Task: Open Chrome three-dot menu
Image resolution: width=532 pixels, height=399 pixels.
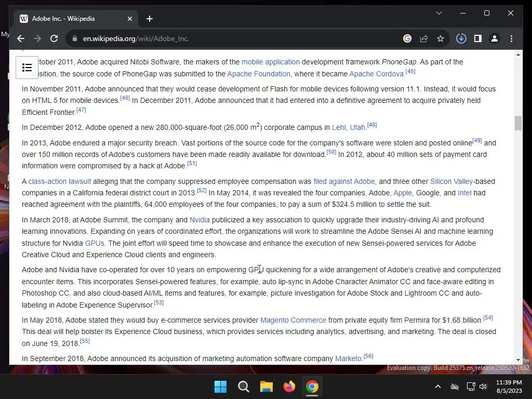Action: click(x=511, y=38)
